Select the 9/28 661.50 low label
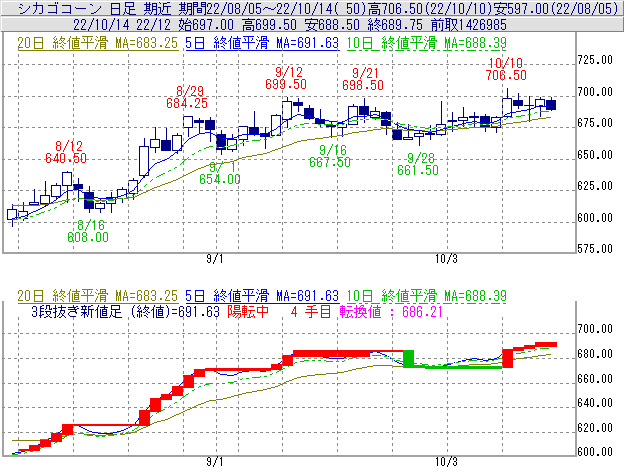Viewport: 624px width, 475px height. click(x=418, y=164)
